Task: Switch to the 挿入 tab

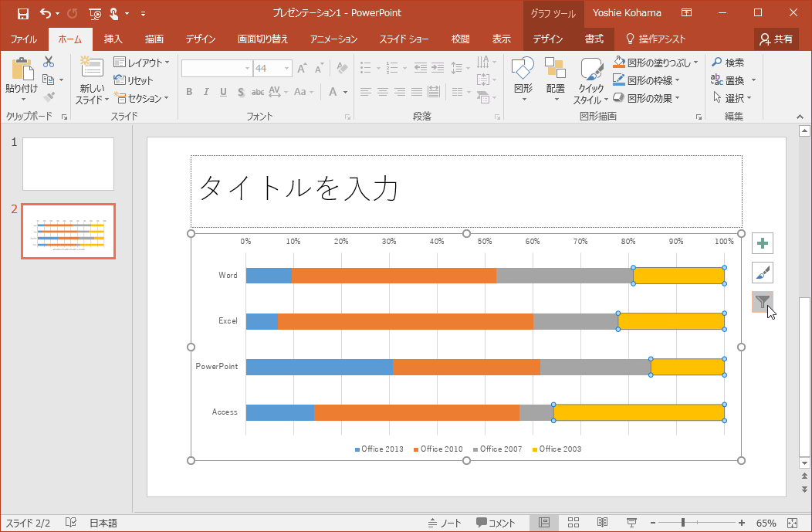Action: point(113,39)
